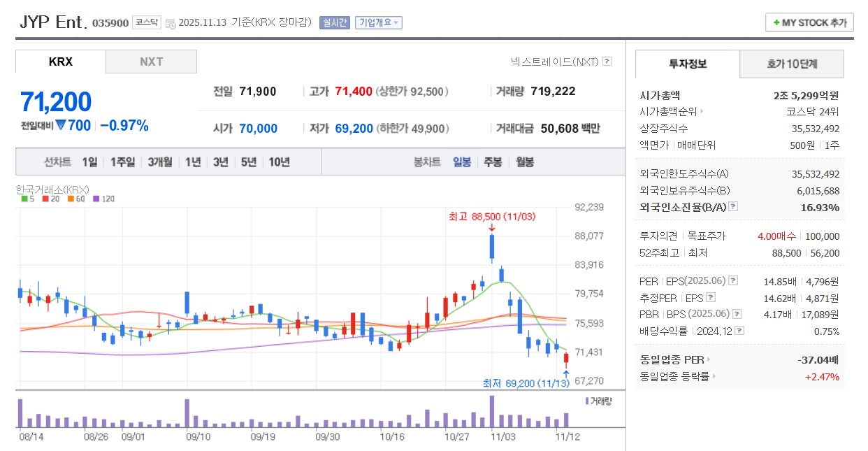The width and height of the screenshot is (868, 451).
Task: Click the help icon next to PER|EPS(2025.06)
Action: [732, 281]
